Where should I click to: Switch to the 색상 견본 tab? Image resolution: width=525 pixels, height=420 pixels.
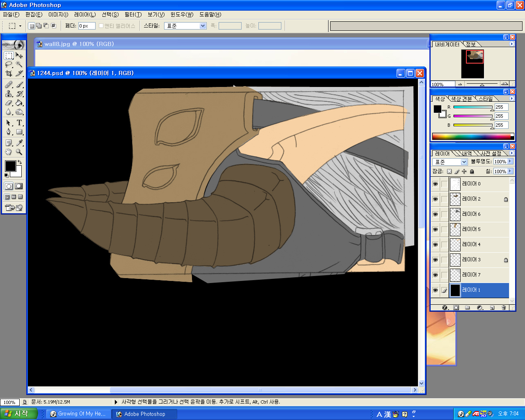tap(461, 99)
